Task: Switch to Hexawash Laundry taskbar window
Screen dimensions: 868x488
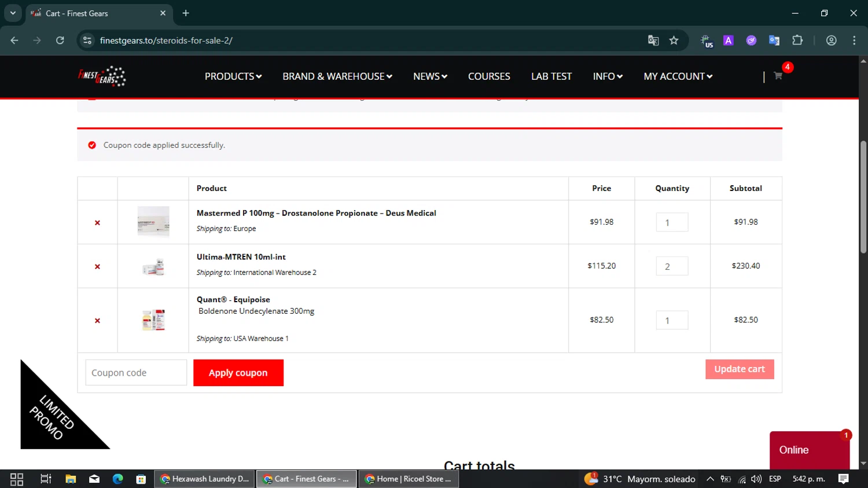Action: 205,479
